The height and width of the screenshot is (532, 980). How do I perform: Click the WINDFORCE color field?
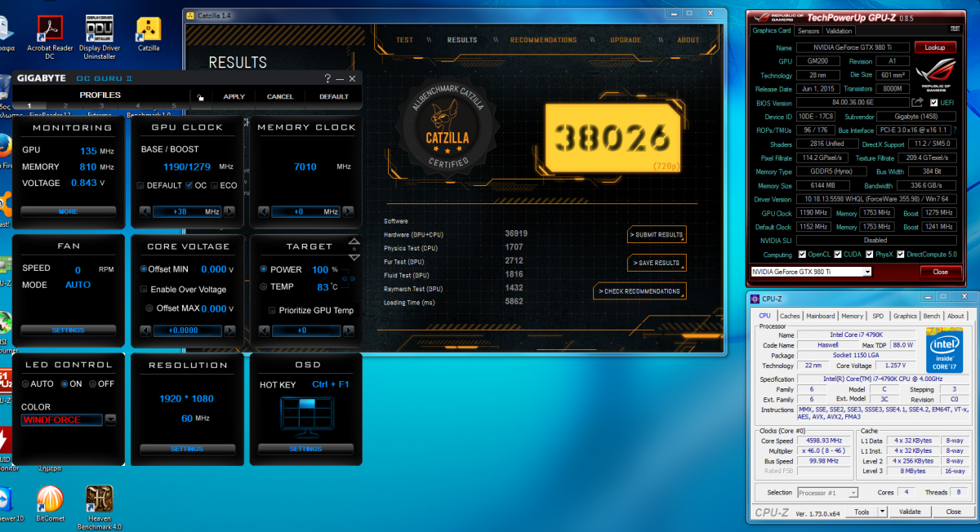click(x=63, y=419)
